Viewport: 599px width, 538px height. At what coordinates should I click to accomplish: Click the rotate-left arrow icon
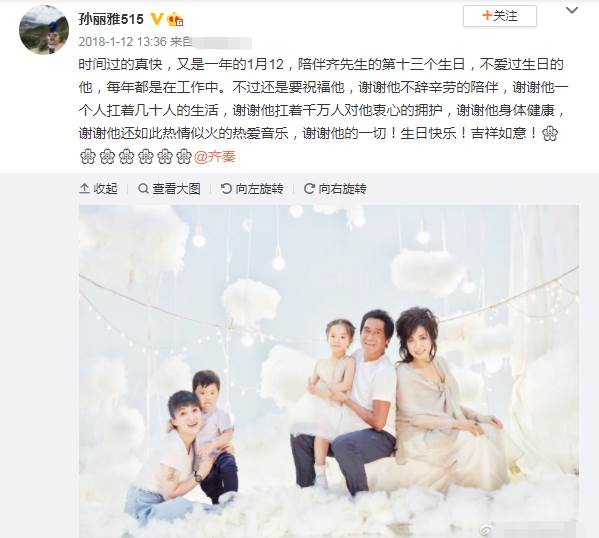pos(227,188)
